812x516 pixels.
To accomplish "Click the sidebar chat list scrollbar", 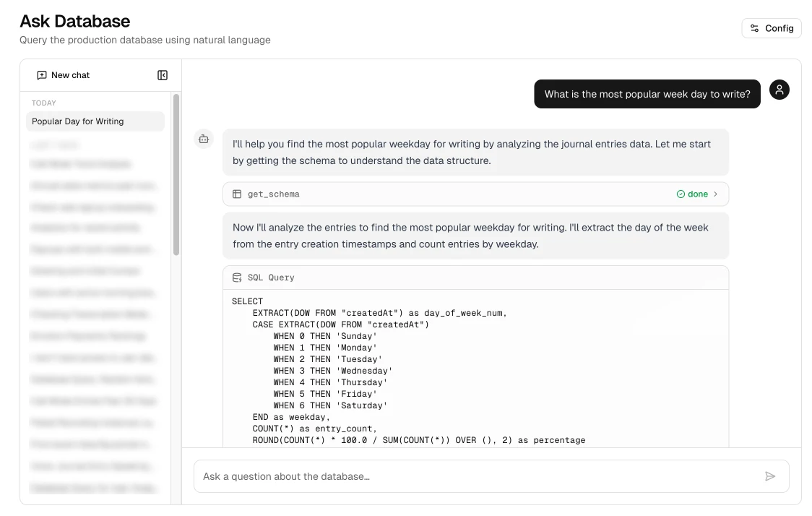I will tap(176, 175).
